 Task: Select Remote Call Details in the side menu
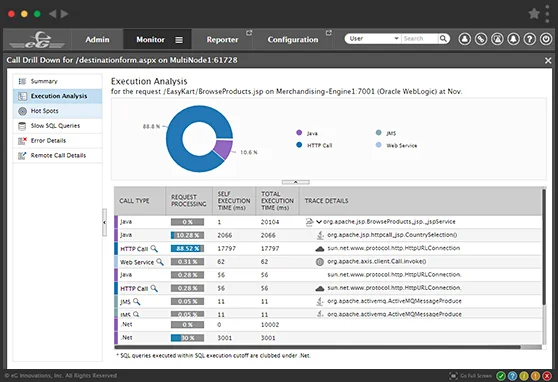point(57,156)
